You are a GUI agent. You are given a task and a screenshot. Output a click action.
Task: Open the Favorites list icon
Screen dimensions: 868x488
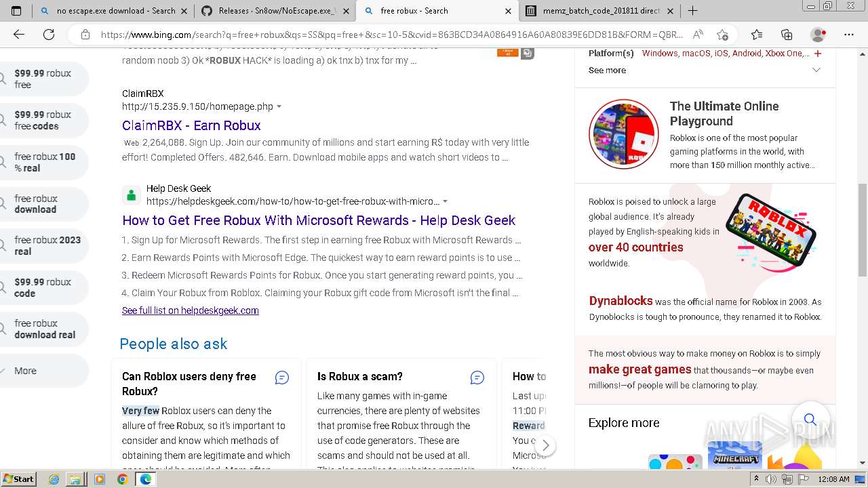point(757,35)
